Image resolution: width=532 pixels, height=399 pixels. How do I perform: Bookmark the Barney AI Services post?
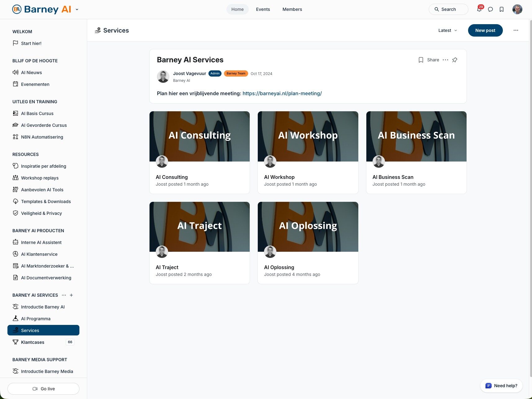421,60
